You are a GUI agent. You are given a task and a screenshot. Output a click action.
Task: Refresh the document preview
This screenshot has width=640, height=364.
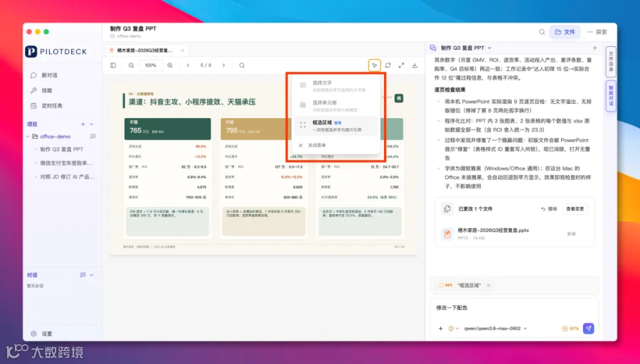click(x=388, y=65)
